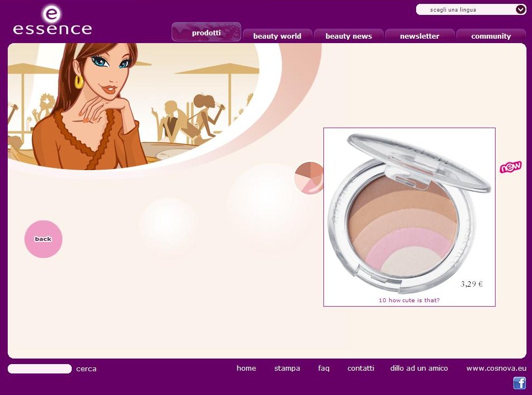Focus the search input field
This screenshot has height=395, width=532.
(40, 369)
